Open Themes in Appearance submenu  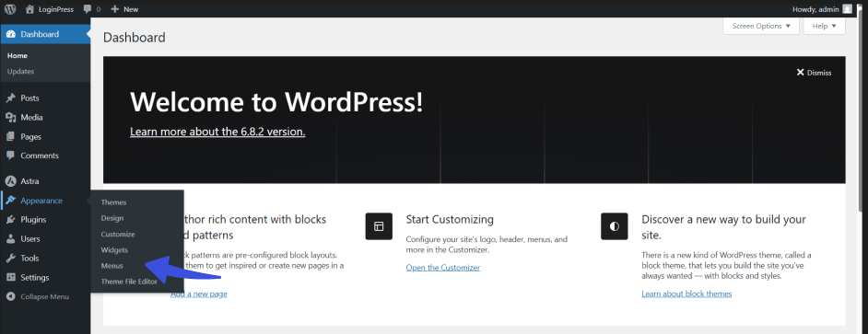pos(113,202)
